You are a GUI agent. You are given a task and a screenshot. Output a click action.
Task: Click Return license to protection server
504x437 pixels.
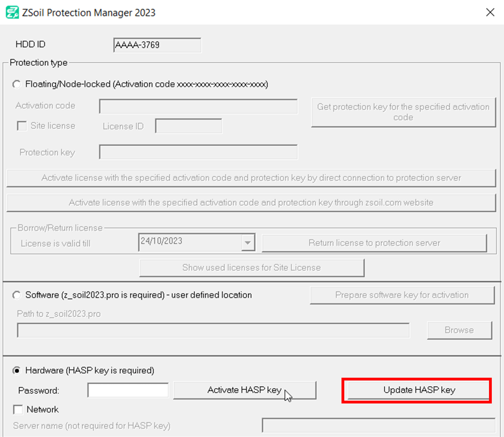(375, 242)
